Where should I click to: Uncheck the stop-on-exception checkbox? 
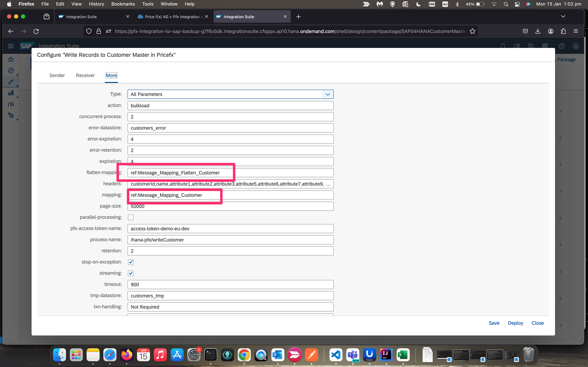coord(131,262)
